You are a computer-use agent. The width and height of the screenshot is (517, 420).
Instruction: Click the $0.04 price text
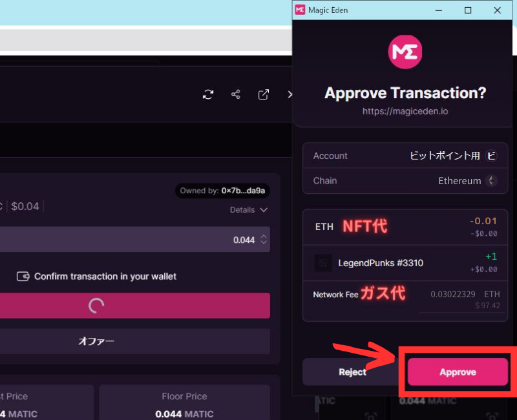[25, 206]
